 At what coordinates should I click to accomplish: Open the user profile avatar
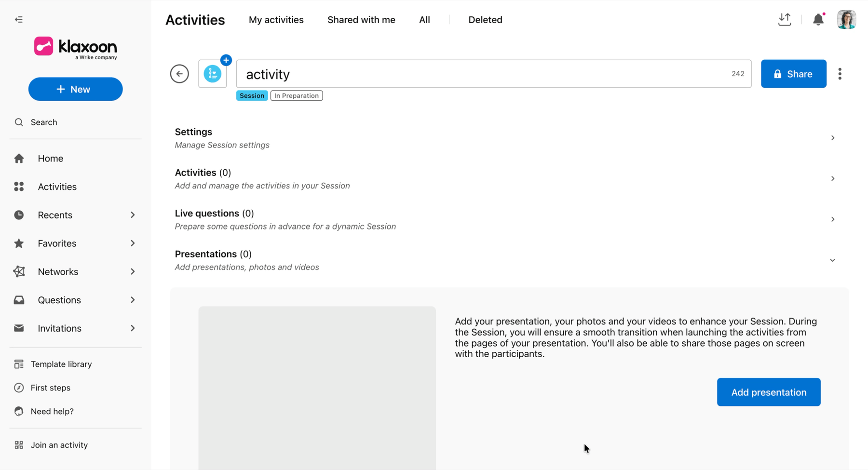point(846,20)
